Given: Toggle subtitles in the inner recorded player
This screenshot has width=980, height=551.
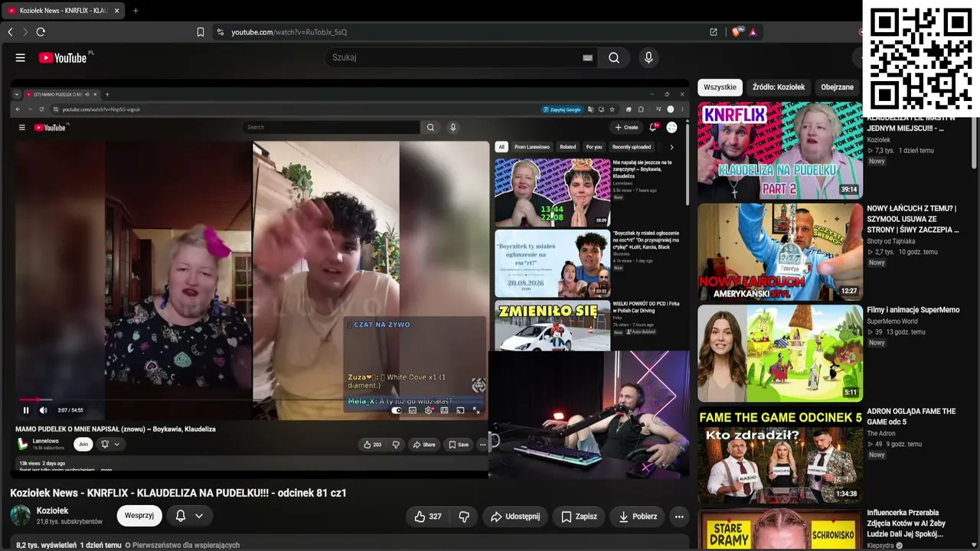Looking at the screenshot, I should pyautogui.click(x=413, y=410).
